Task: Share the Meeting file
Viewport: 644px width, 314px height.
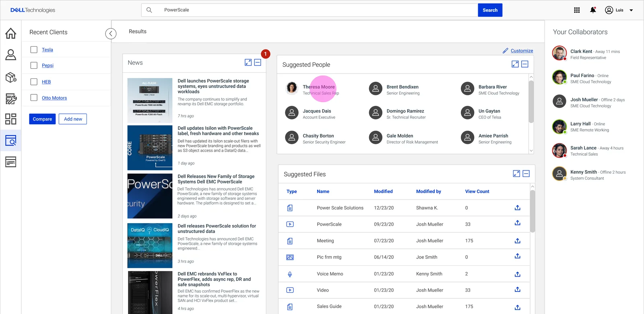Action: tap(518, 240)
